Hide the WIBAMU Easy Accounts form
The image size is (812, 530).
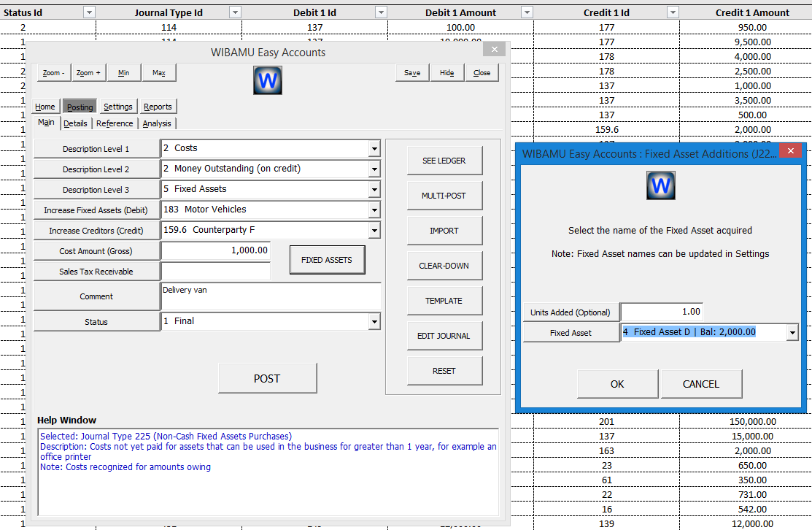[x=446, y=72]
